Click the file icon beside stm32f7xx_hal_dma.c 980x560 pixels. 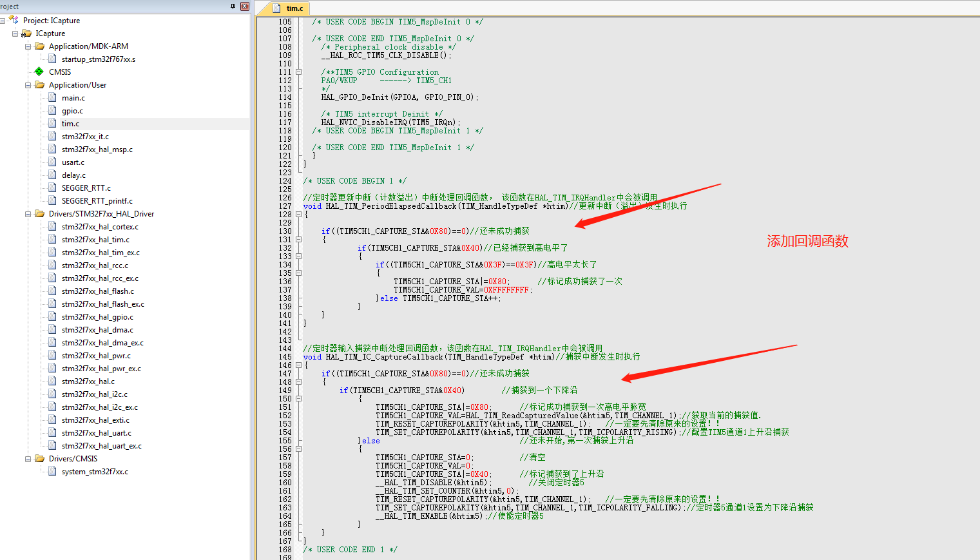point(52,329)
